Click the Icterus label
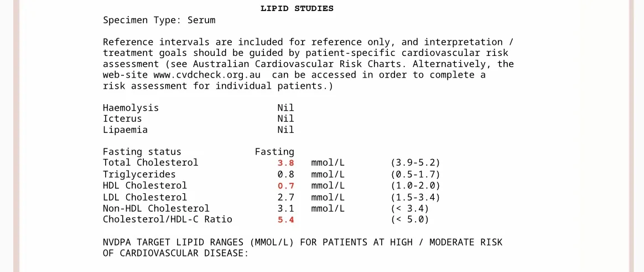This screenshot has width=644, height=272. click(x=122, y=119)
